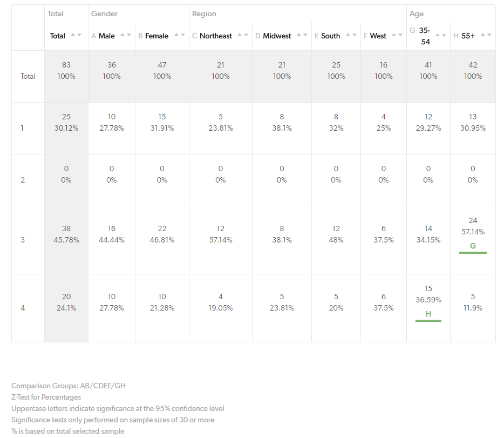Sort South column descending via down arrow
The height and width of the screenshot is (438, 504).
tap(354, 35)
